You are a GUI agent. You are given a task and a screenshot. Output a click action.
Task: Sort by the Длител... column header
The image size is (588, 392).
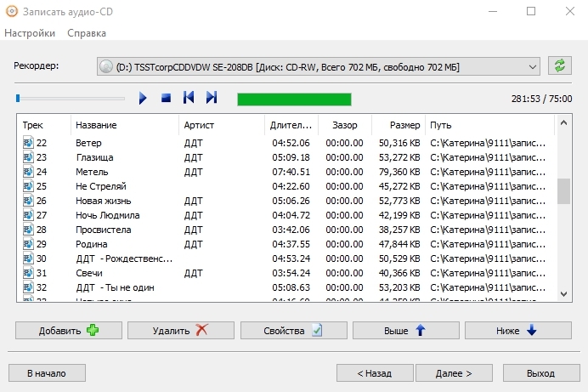pos(291,125)
